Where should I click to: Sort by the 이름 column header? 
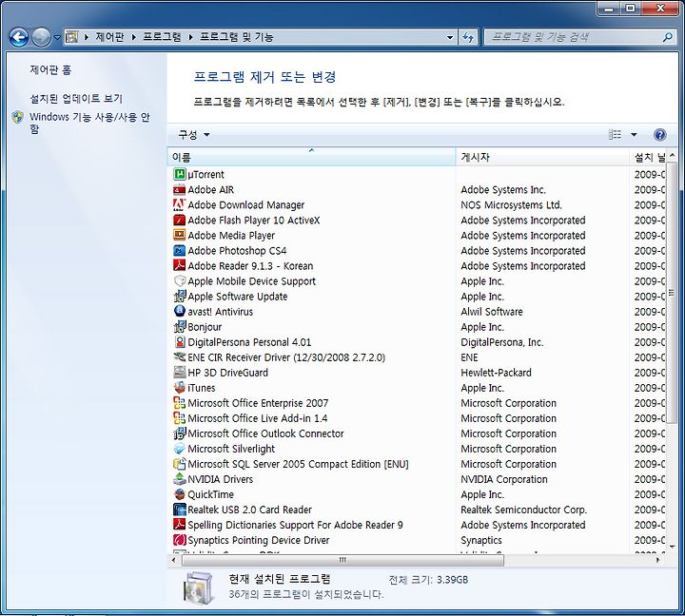tap(311, 157)
